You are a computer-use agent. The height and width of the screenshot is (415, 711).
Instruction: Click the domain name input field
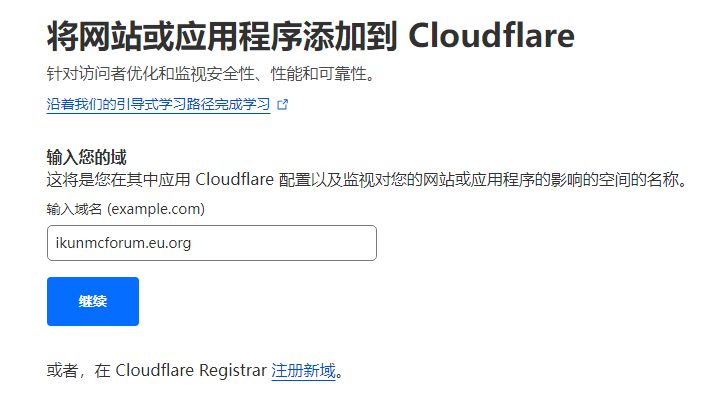211,243
